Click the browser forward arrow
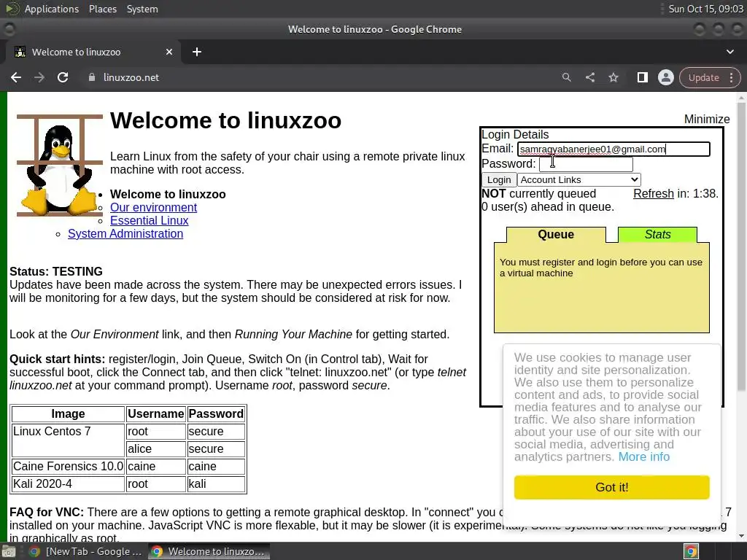 point(39,77)
